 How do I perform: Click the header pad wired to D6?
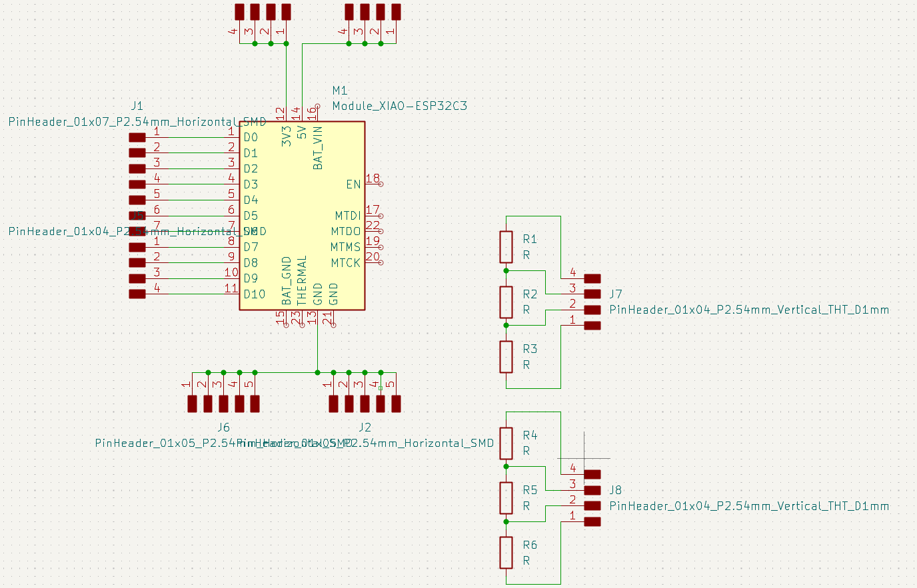[137, 231]
